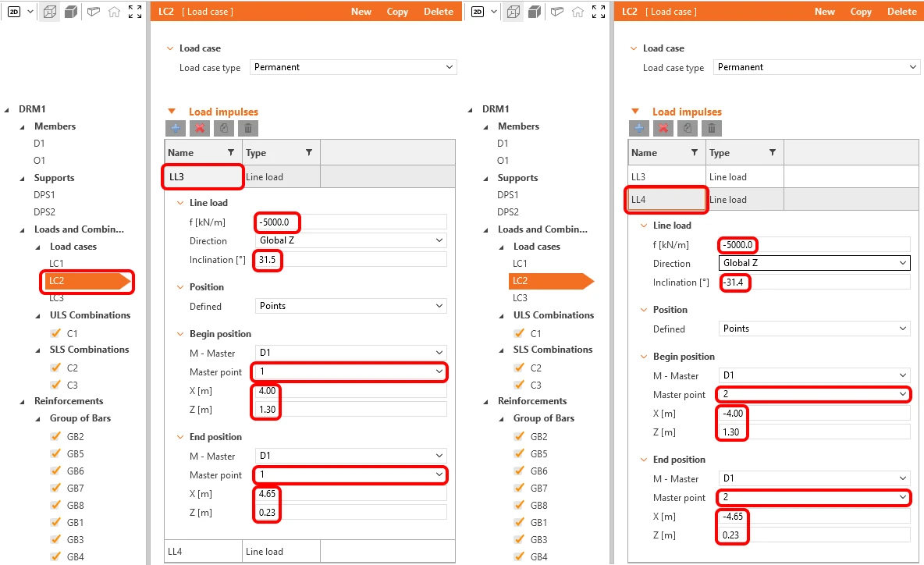Select solid cube view icon in right toolbar
The height and width of the screenshot is (565, 924).
click(535, 11)
